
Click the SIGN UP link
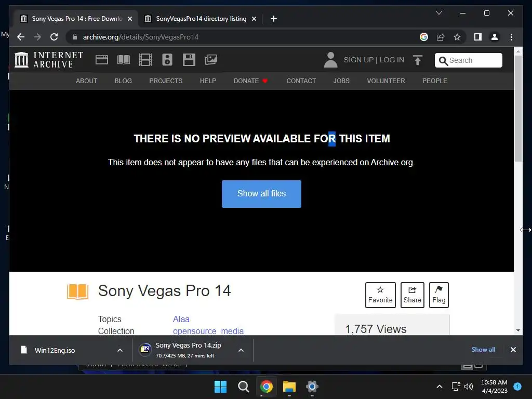(358, 60)
